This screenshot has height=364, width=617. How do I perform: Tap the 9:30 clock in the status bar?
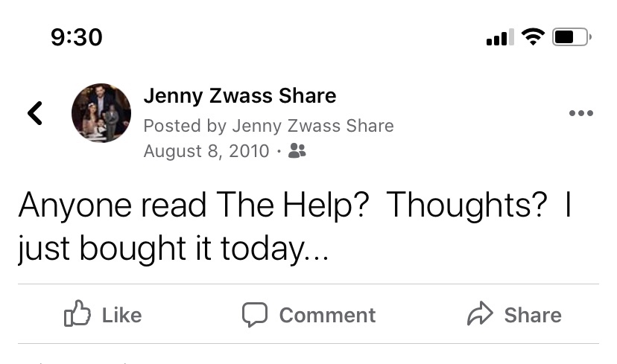[x=77, y=36]
